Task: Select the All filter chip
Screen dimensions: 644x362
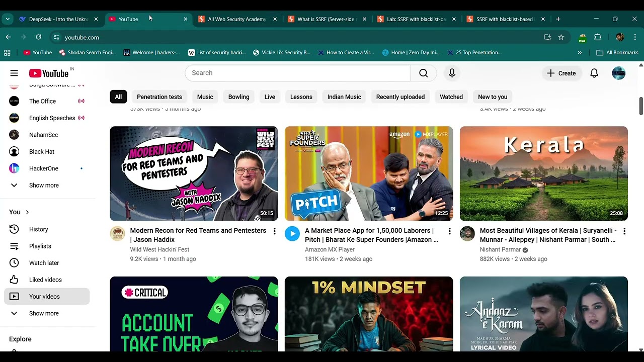Action: [x=118, y=97]
